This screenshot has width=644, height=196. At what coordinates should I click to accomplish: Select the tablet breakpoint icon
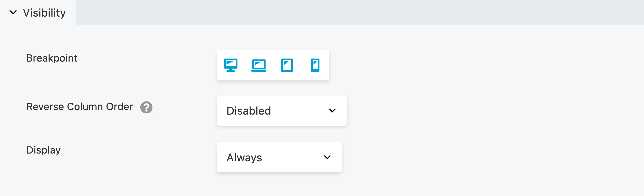[287, 66]
